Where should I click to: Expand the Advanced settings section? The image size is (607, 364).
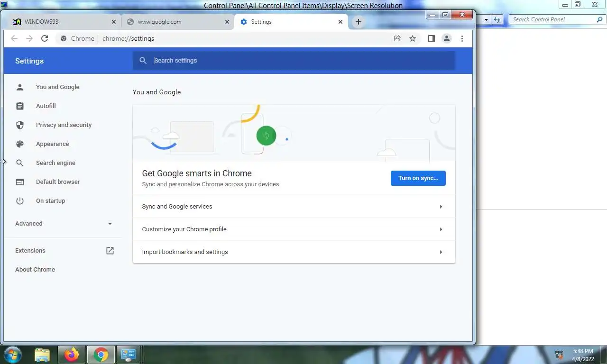point(64,224)
